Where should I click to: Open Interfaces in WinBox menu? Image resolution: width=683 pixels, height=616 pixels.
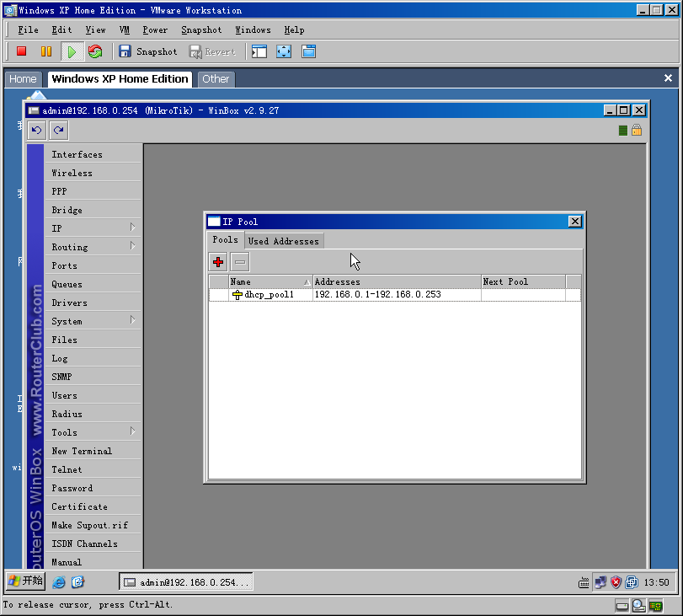[x=93, y=154]
